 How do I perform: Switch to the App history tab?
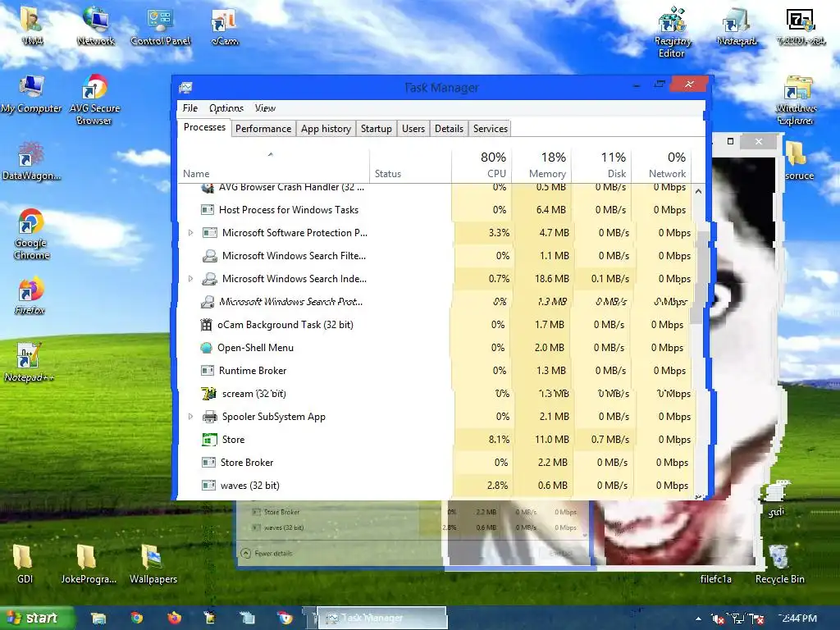pyautogui.click(x=326, y=129)
